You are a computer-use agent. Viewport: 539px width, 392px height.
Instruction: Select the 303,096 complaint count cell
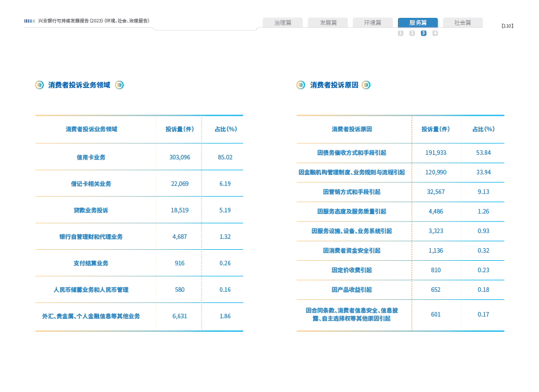point(179,157)
